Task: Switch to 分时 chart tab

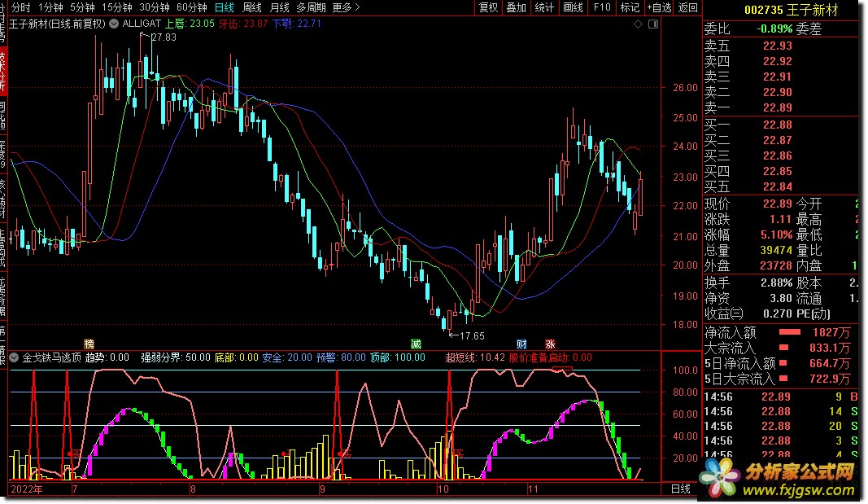Action: [x=20, y=7]
